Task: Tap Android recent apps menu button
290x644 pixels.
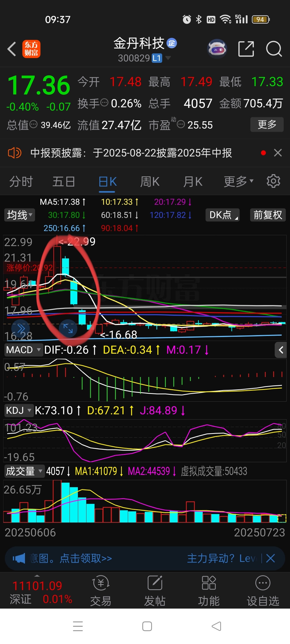Action: [x=78, y=626]
